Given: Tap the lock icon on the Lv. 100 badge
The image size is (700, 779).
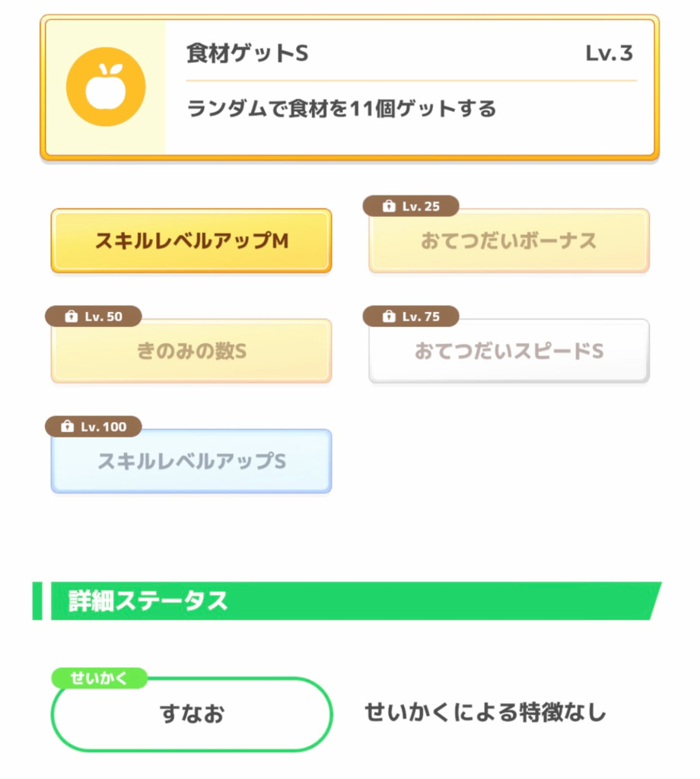Looking at the screenshot, I should pyautogui.click(x=71, y=427).
